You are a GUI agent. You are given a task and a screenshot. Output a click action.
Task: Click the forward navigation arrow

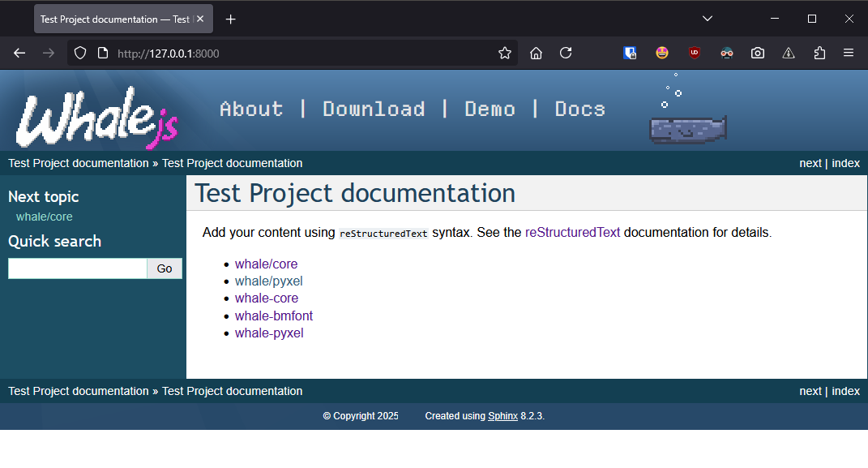click(x=49, y=54)
